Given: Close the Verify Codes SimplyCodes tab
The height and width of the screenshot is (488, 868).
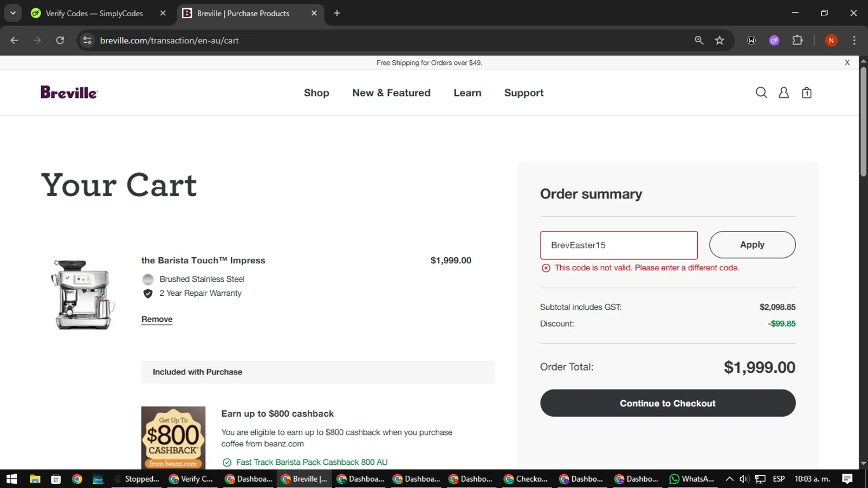Looking at the screenshot, I should click(x=163, y=13).
